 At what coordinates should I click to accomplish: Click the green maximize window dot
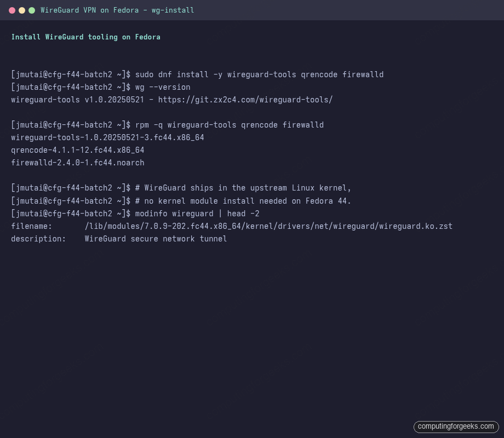[x=32, y=10]
